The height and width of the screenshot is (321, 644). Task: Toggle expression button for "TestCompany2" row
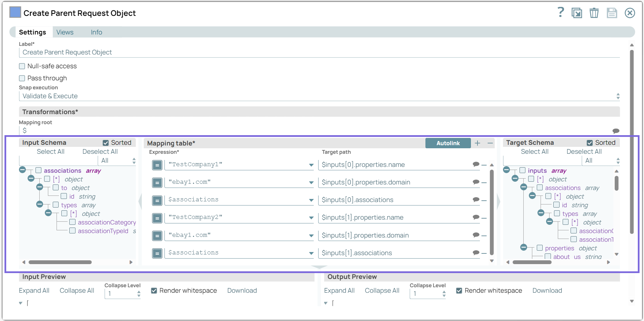(x=157, y=218)
